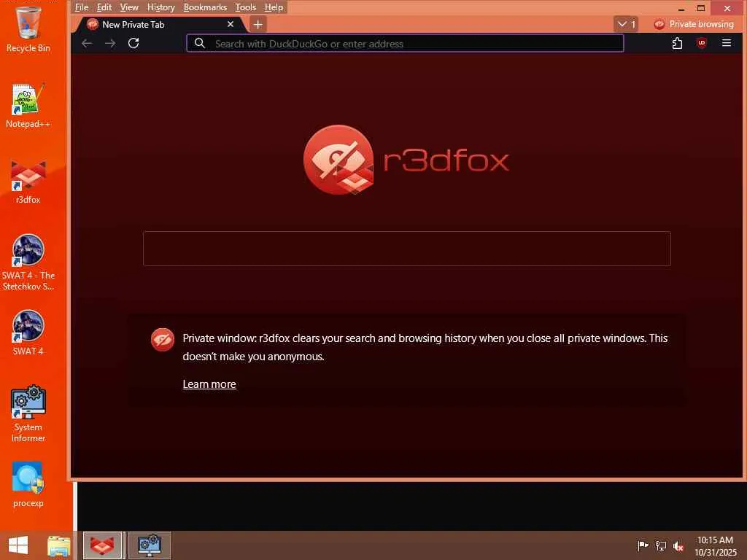Viewport: 747px width, 560px height.
Task: Go back using the back arrow
Action: [x=87, y=43]
